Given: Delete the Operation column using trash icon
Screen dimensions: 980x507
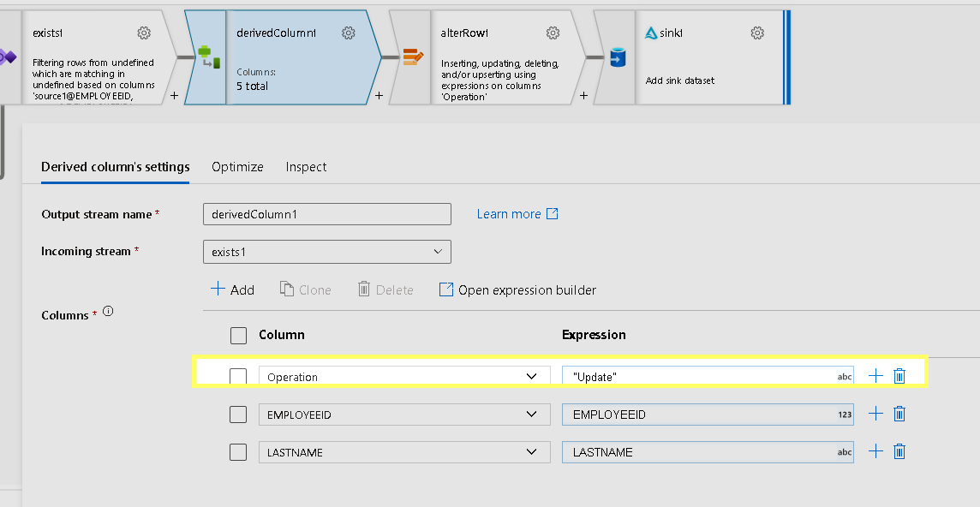Looking at the screenshot, I should (899, 375).
